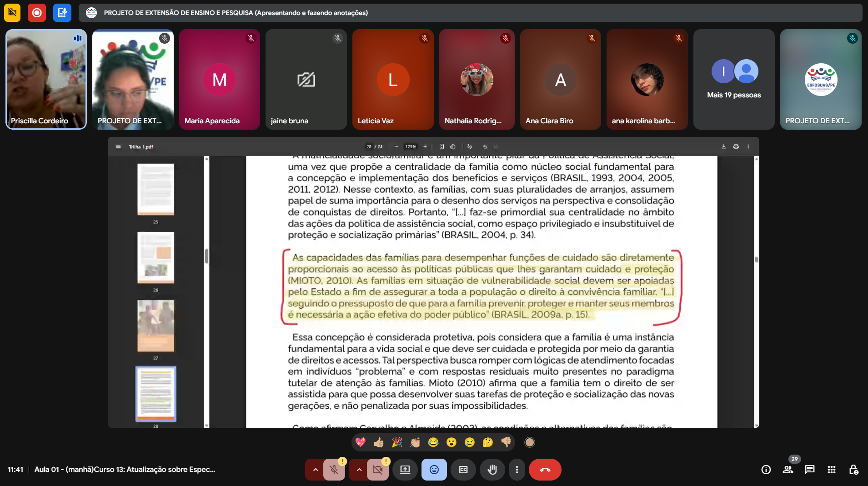Toggle the disabled camera button
Viewport: 868px width, 486px height.
coord(377,470)
